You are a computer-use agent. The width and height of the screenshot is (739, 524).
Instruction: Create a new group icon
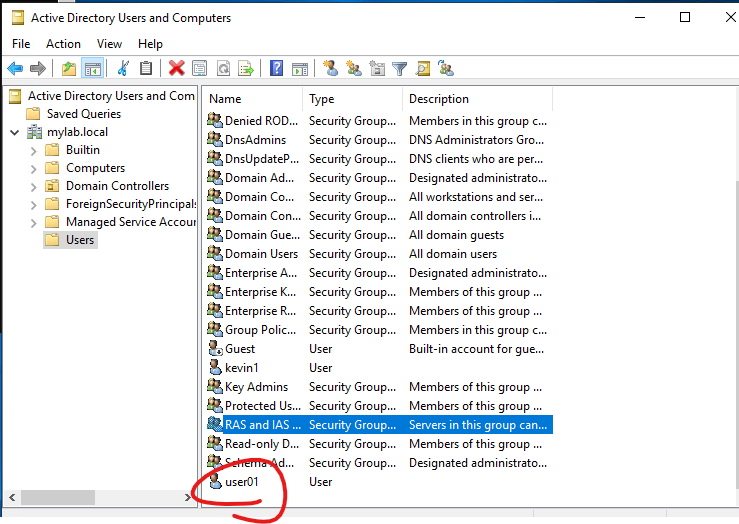353,69
